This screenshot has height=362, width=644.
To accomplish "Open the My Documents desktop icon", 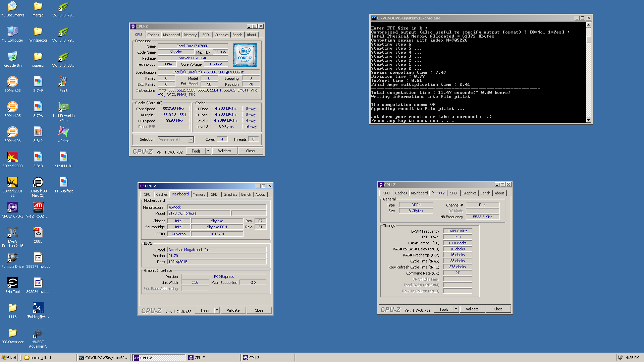I will (x=12, y=9).
